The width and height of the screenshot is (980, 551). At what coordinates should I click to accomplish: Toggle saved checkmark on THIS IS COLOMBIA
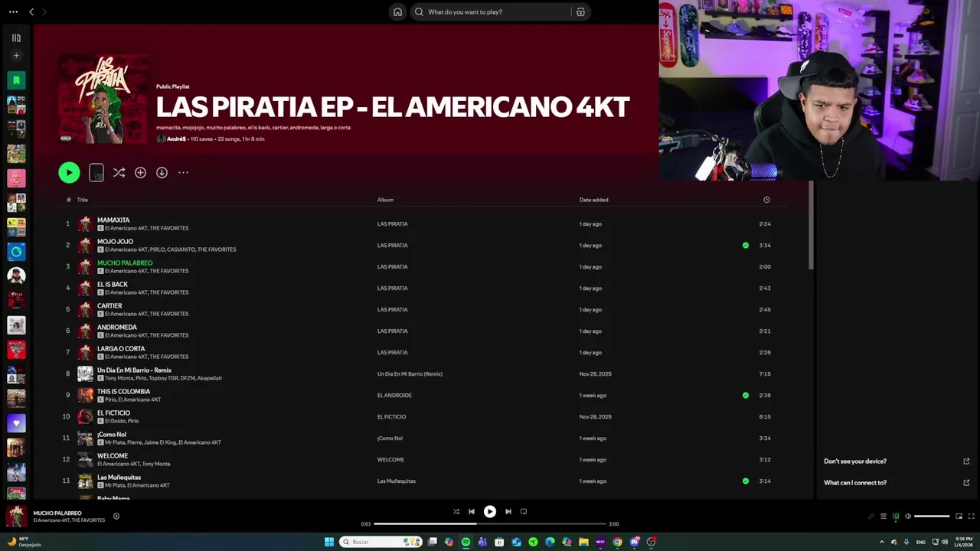pos(746,396)
